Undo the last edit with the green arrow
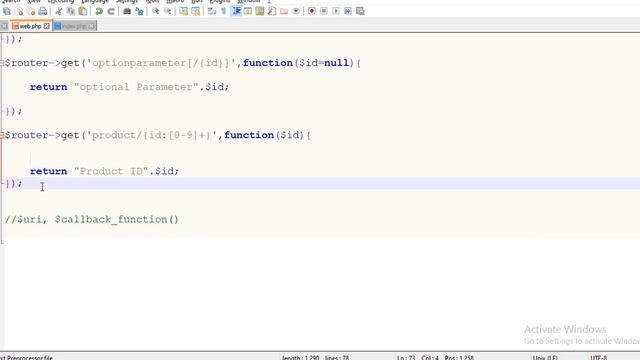The width and height of the screenshot is (640, 360). pyautogui.click(x=99, y=11)
